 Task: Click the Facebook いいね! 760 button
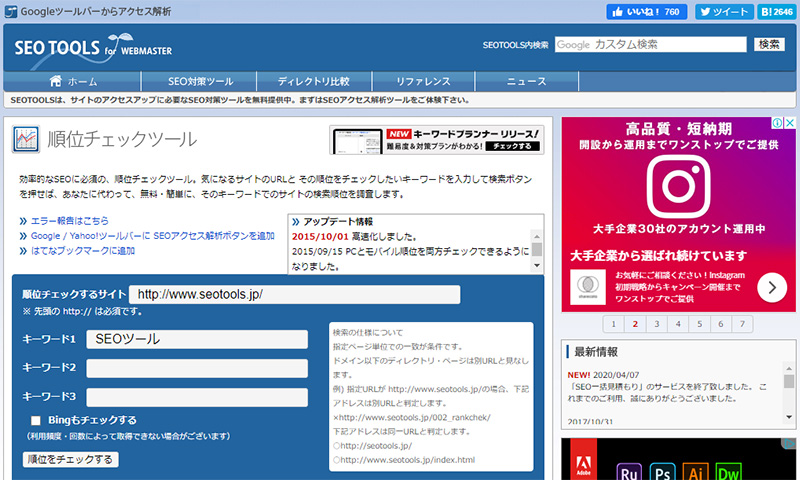tap(646, 12)
